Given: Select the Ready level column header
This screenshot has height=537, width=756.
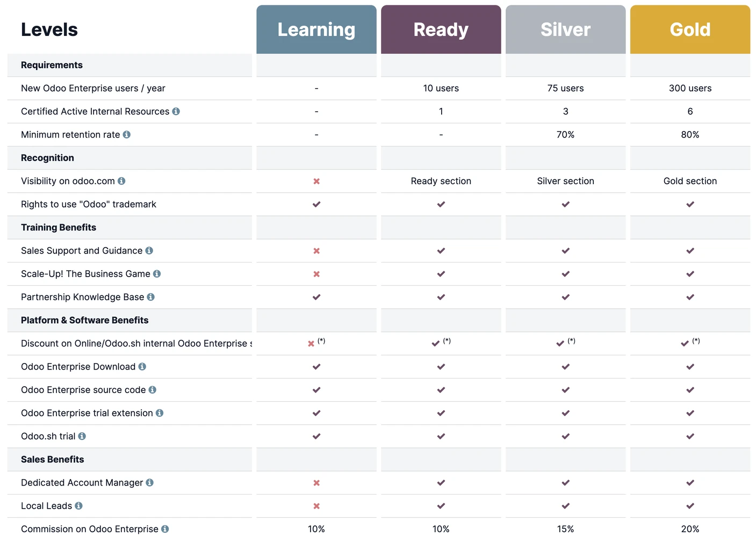Looking at the screenshot, I should pyautogui.click(x=441, y=30).
